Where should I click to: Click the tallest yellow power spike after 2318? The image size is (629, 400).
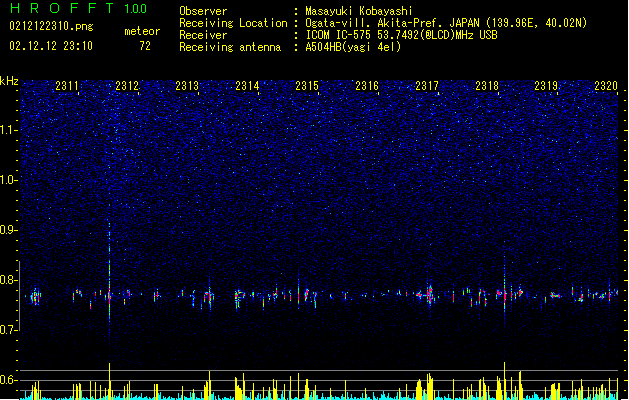pos(505,380)
